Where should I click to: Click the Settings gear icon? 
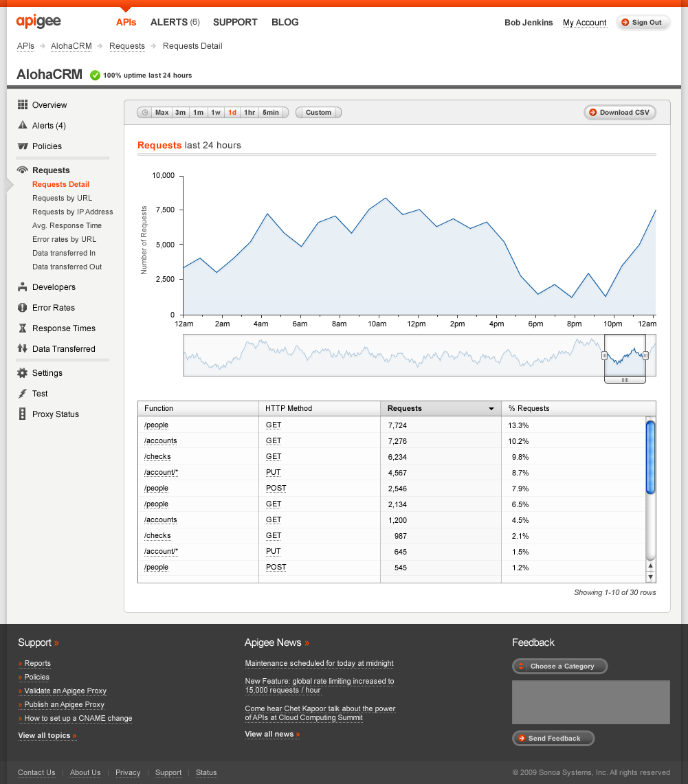23,373
